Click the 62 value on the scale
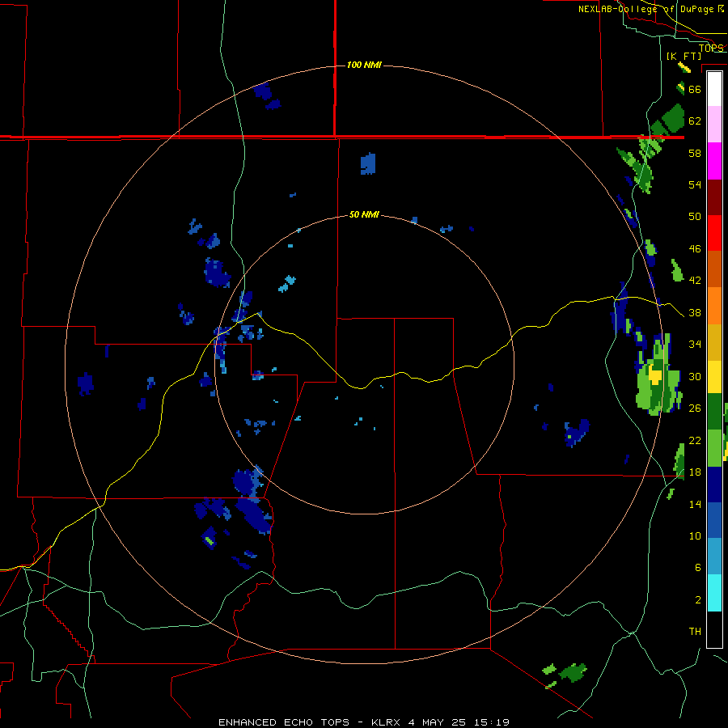 695,121
